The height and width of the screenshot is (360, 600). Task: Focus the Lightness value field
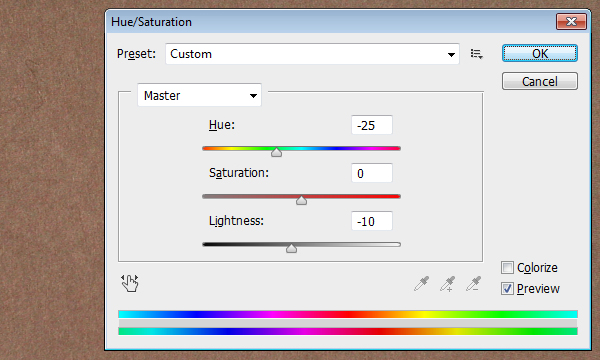point(372,221)
